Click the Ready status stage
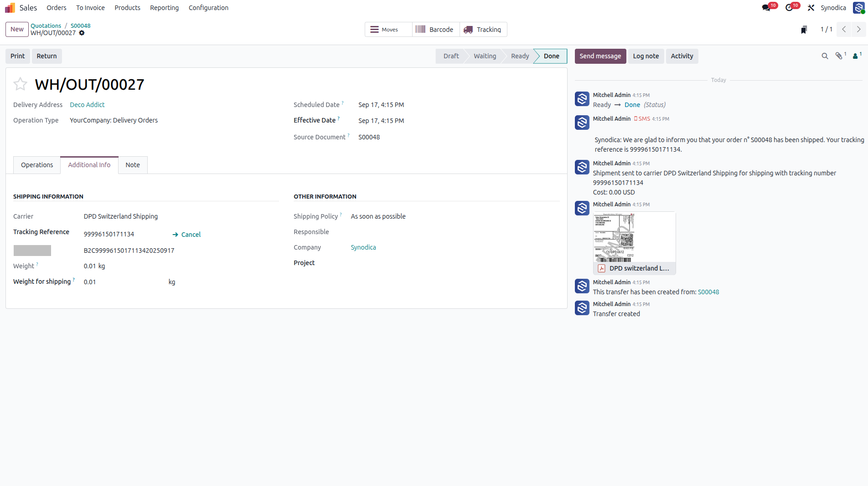 coord(520,56)
